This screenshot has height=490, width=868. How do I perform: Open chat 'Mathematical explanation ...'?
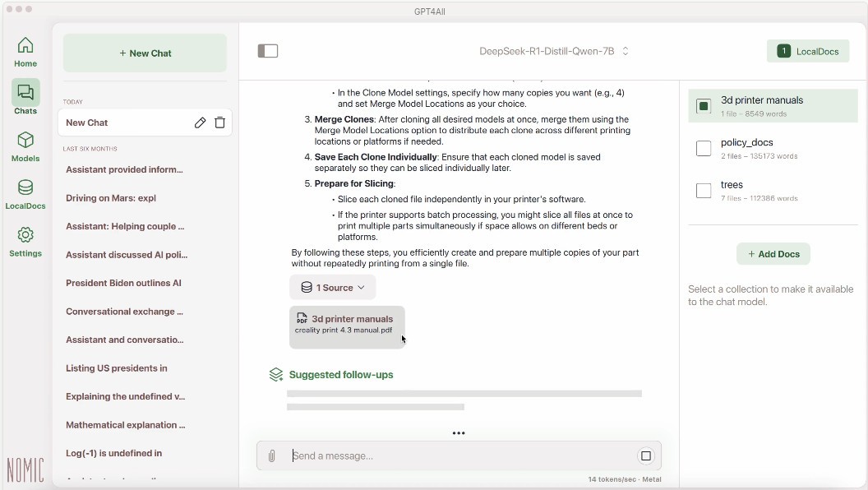coord(126,425)
